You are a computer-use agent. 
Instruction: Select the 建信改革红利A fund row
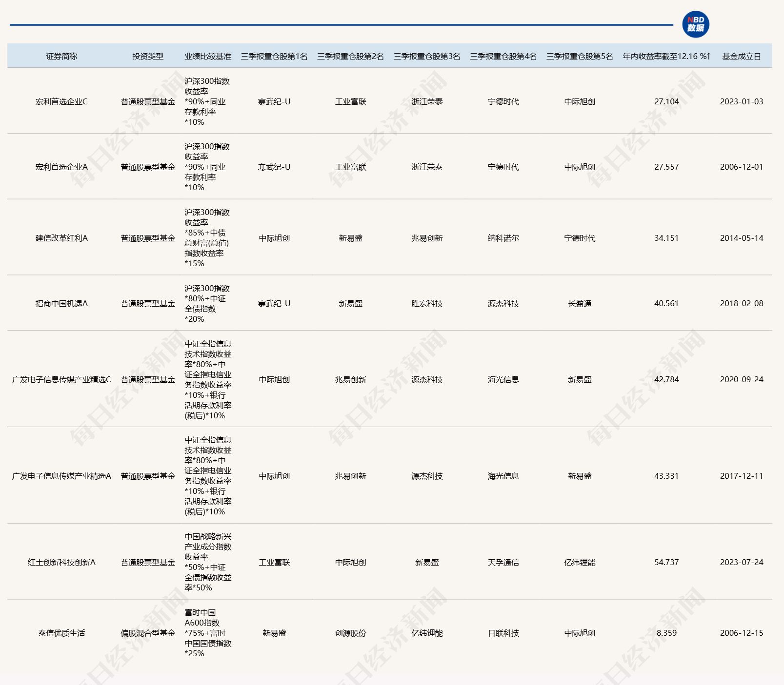click(x=61, y=238)
